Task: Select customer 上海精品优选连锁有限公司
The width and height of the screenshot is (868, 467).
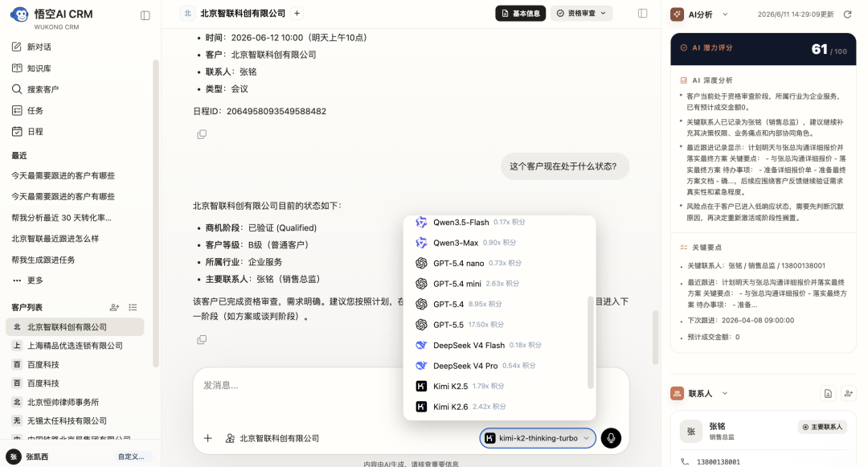Action: click(75, 346)
